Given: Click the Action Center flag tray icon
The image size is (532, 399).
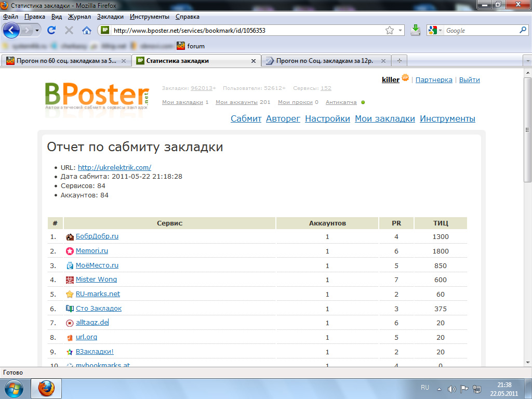Looking at the screenshot, I should point(464,389).
